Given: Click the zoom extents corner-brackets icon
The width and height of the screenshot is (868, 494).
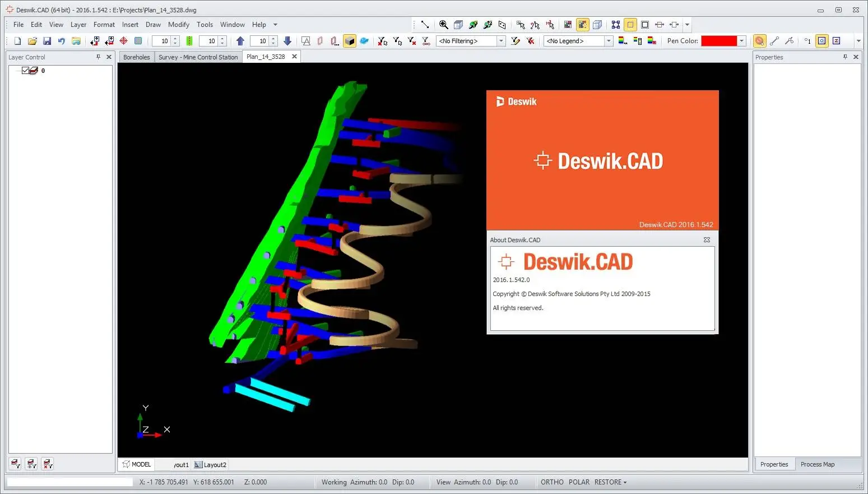Looking at the screenshot, I should [616, 25].
